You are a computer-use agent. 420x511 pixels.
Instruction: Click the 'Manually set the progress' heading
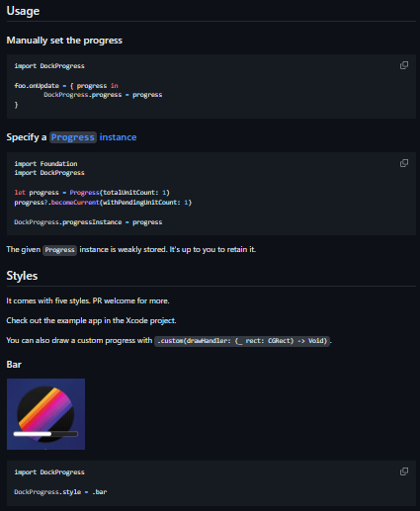pyautogui.click(x=64, y=41)
